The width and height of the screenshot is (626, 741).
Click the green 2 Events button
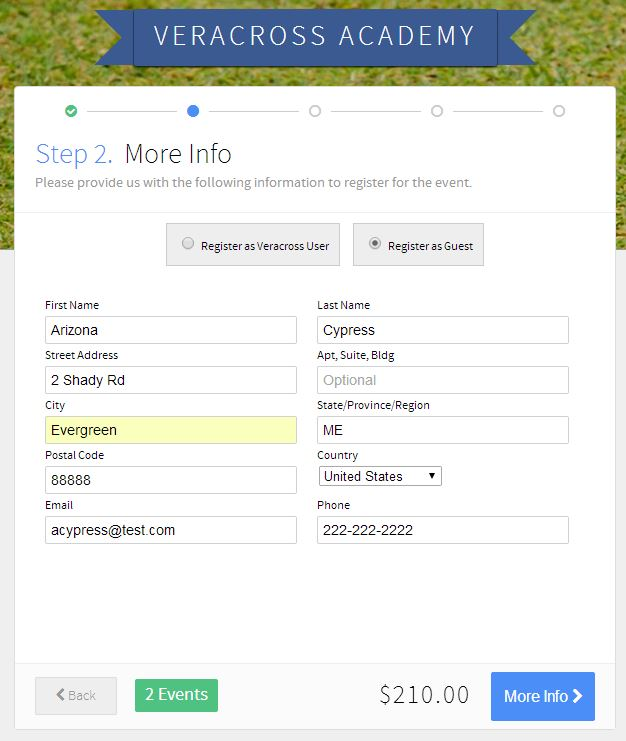pyautogui.click(x=176, y=695)
